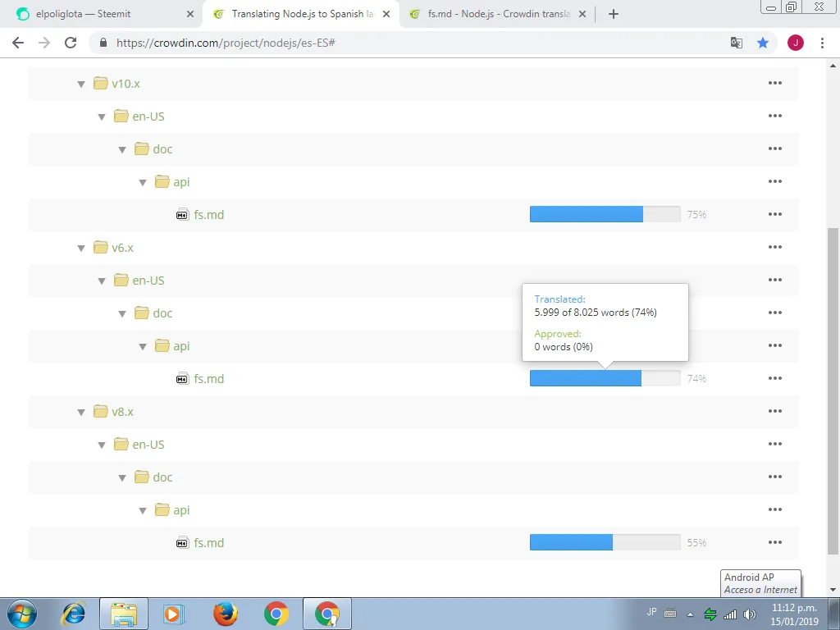Collapse the v6.x folder arrow
This screenshot has height=630, width=840.
pyautogui.click(x=81, y=248)
